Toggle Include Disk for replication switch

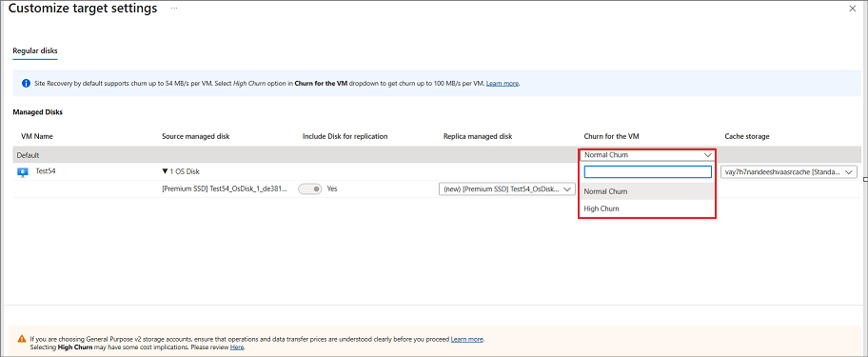point(309,188)
